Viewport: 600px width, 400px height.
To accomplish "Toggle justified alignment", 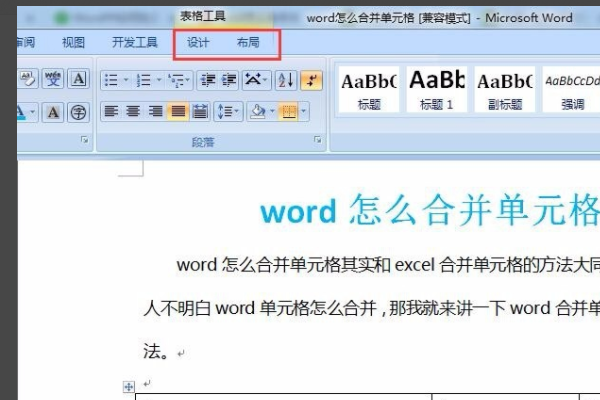I will pyautogui.click(x=178, y=112).
